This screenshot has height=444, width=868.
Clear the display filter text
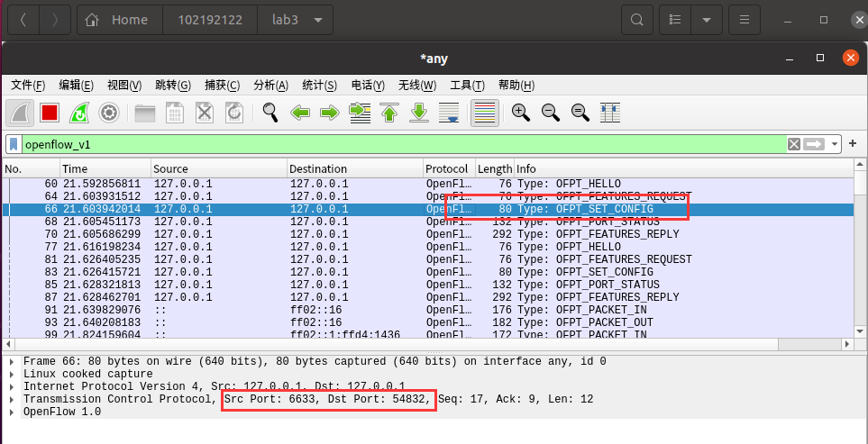pyautogui.click(x=794, y=144)
